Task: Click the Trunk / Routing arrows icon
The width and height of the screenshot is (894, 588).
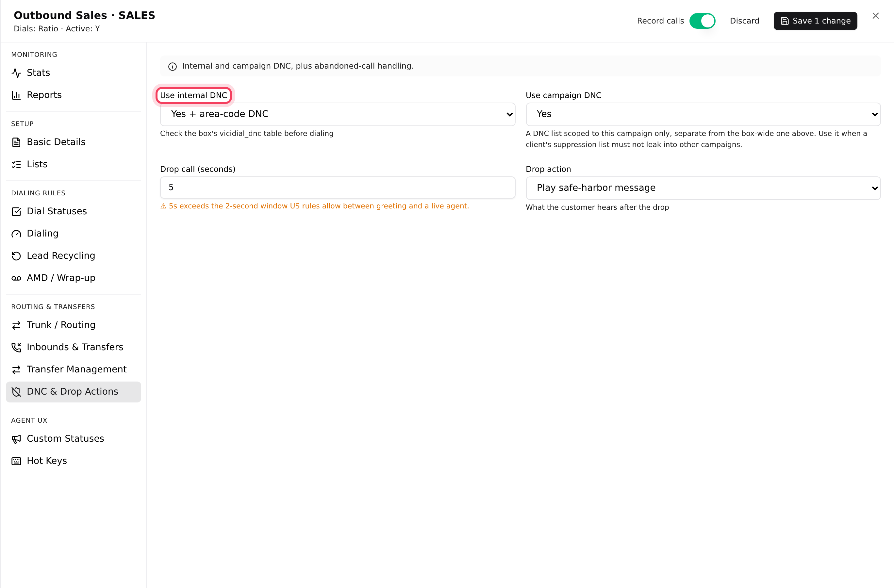Action: (16, 325)
